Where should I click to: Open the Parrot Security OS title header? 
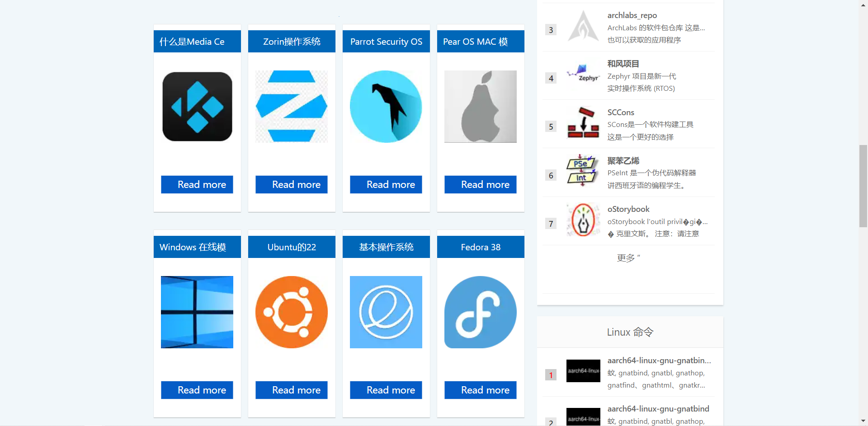click(x=386, y=42)
